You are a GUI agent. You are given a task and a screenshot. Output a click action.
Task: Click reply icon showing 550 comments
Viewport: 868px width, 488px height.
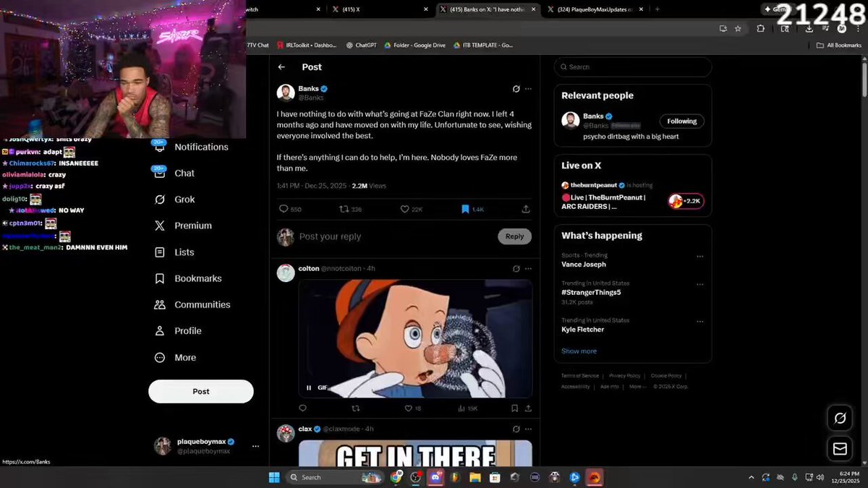pos(284,209)
